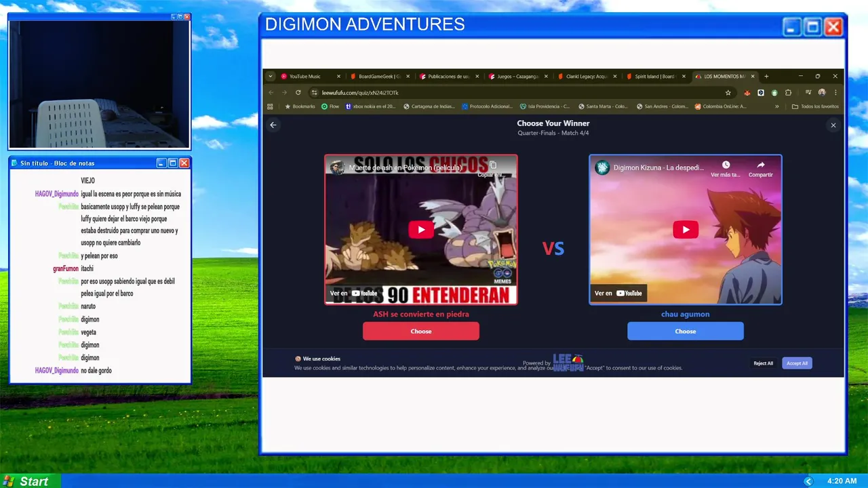Open channel avatar on the Ash video
This screenshot has width=868, height=488.
click(337, 167)
